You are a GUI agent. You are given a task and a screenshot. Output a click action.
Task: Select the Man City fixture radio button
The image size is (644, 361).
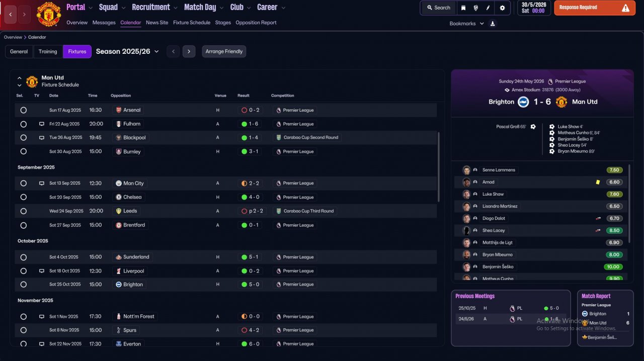[x=23, y=184]
